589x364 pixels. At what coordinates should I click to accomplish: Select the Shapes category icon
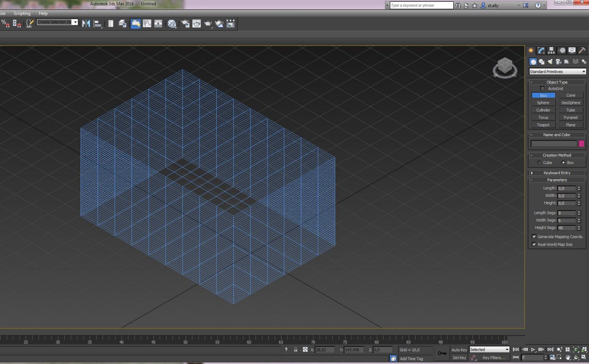pos(542,62)
